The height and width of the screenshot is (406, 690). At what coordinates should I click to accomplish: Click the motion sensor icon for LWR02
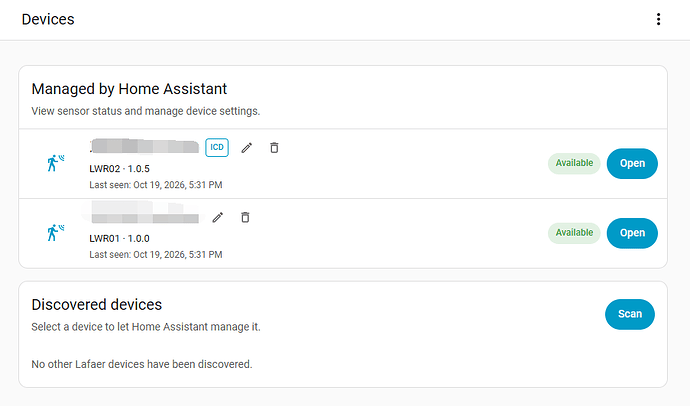[x=55, y=163]
